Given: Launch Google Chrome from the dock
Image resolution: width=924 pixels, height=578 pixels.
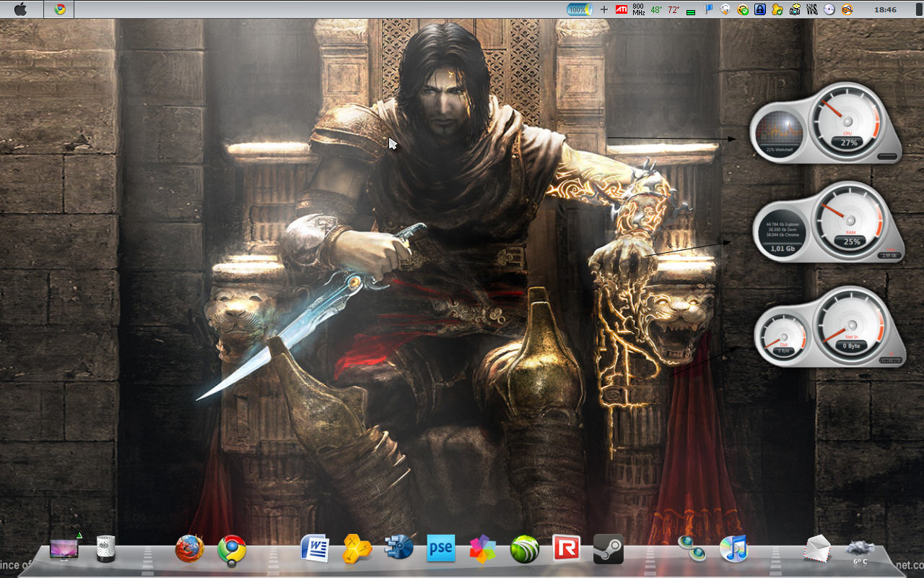Looking at the screenshot, I should coord(232,551).
